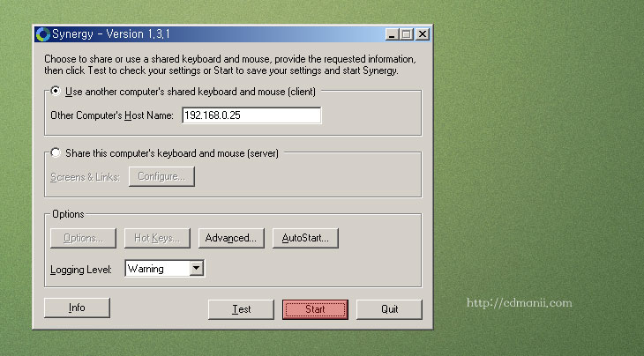
Task: Click the Quit button
Action: [389, 309]
